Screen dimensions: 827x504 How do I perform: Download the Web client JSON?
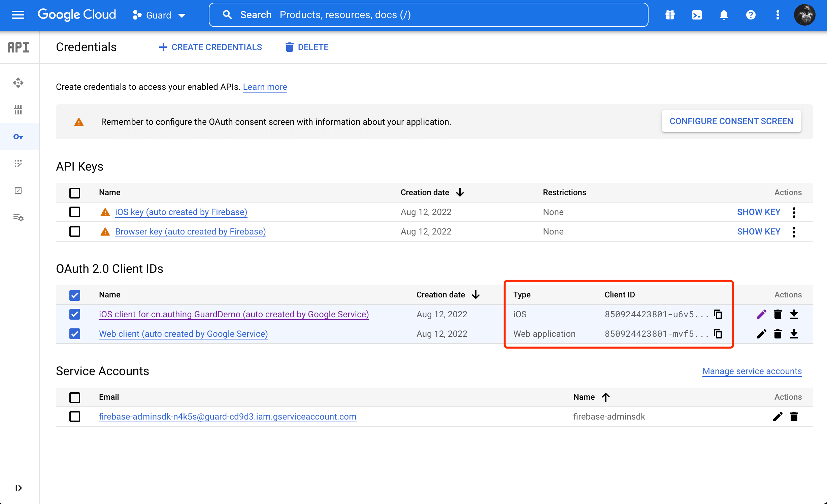pyautogui.click(x=794, y=334)
